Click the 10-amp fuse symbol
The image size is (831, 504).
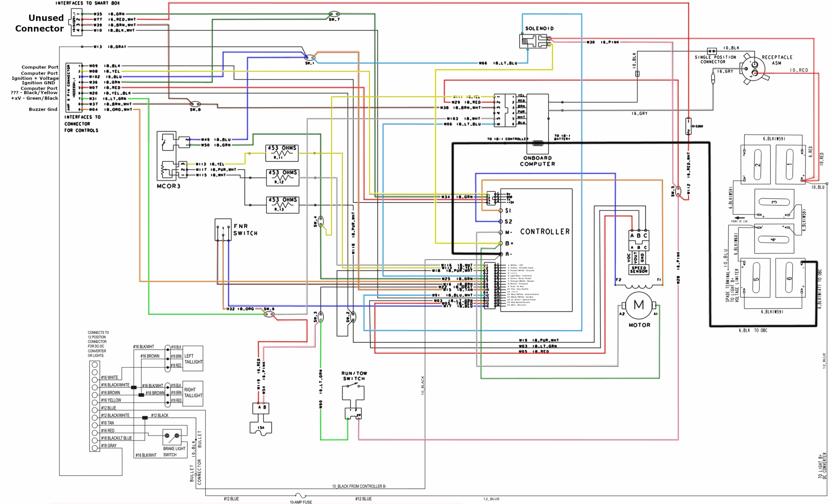300,496
